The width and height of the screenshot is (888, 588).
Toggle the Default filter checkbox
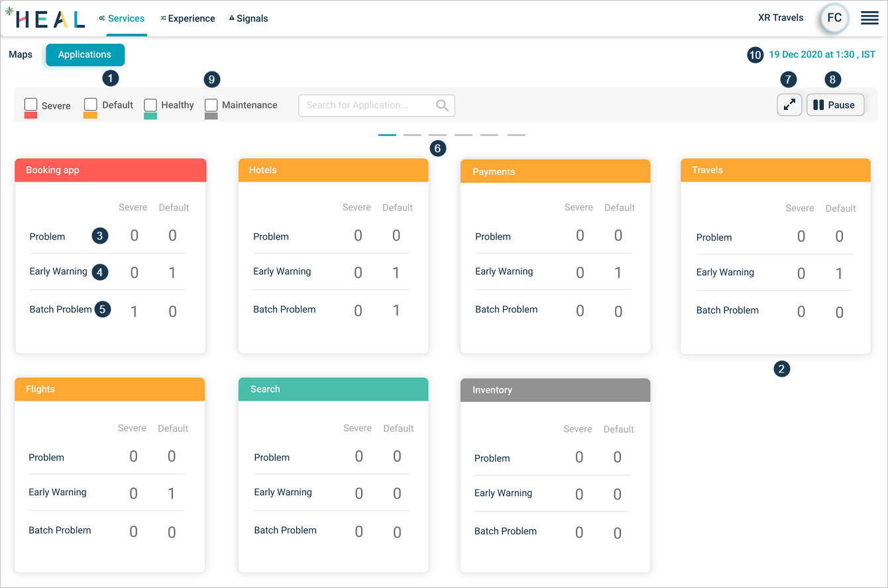point(91,105)
